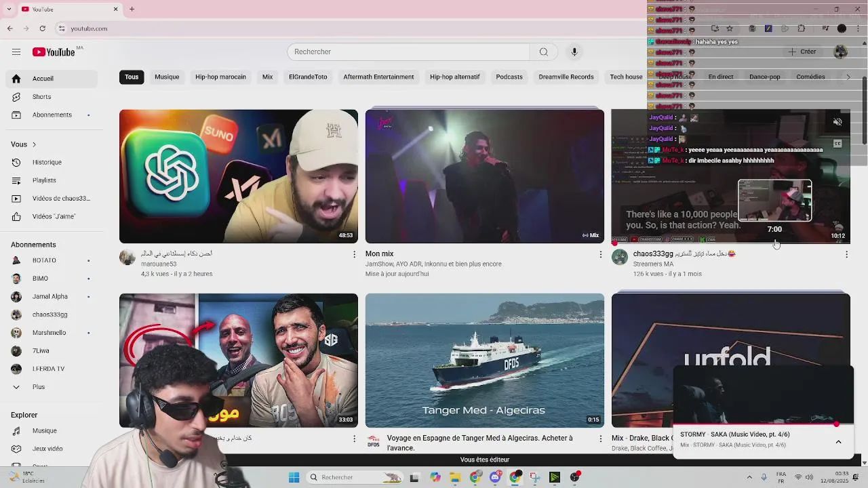Show more category chips with the right arrow
This screenshot has width=868, height=488.
click(848, 77)
